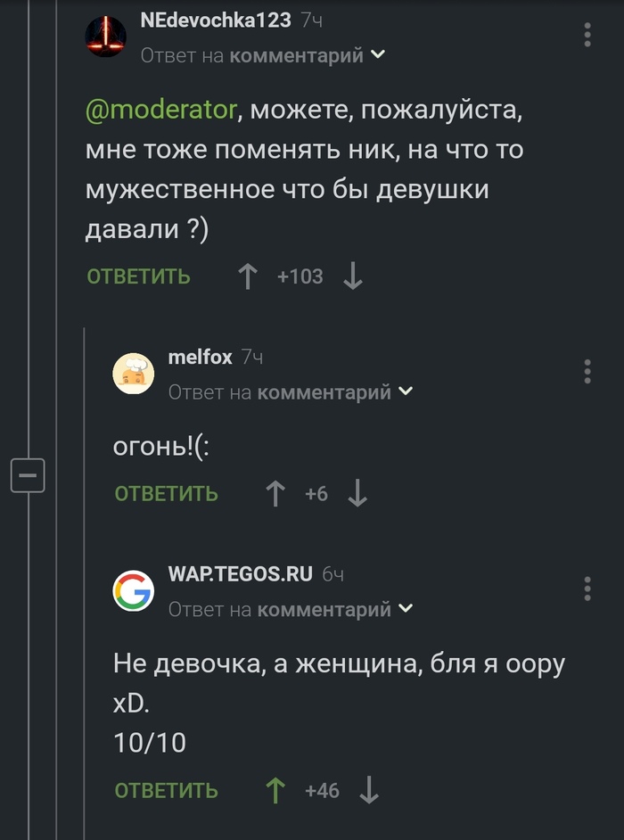Upvote WAP.TEGOS.RU's comment
The height and width of the screenshot is (840, 624).
275,790
